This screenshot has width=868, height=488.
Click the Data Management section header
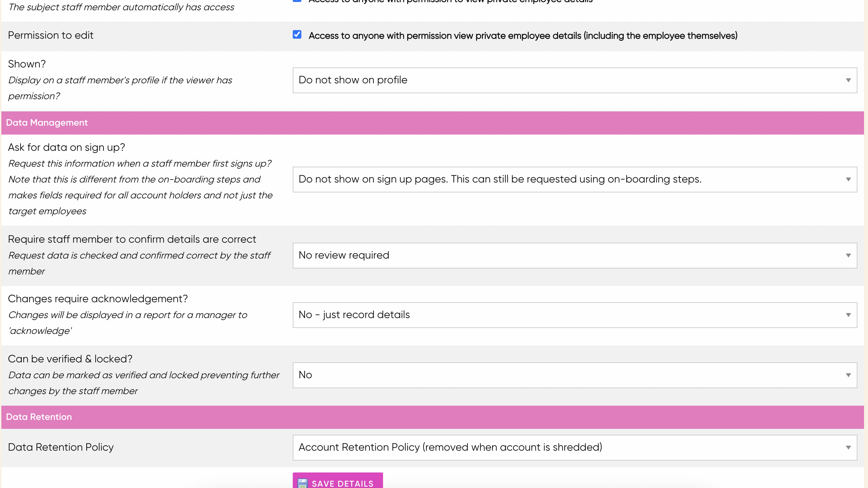pos(47,123)
